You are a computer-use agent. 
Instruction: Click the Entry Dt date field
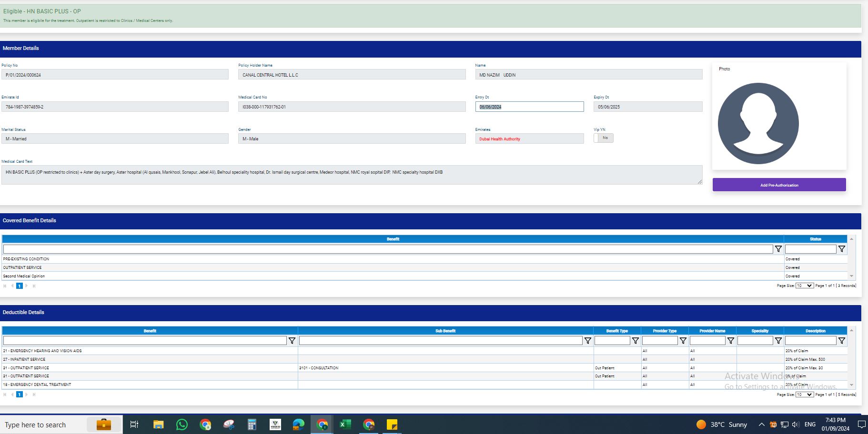(x=529, y=107)
